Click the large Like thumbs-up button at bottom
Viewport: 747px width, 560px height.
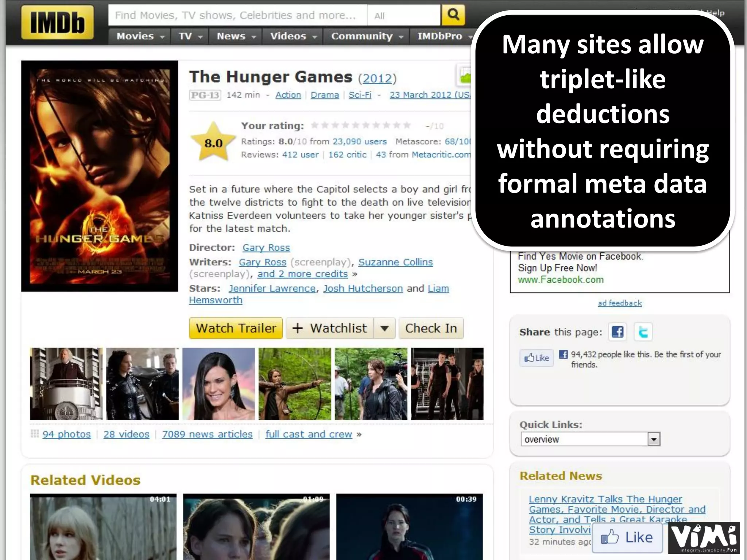[627, 537]
